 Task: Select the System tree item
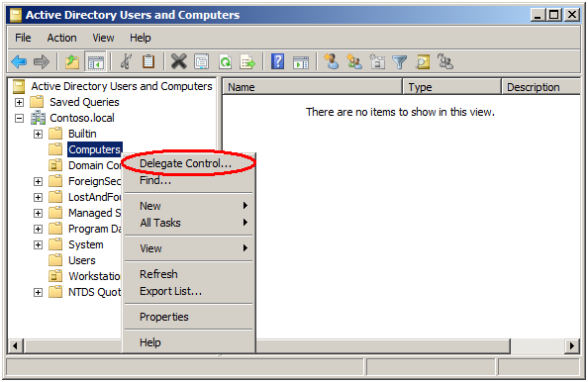tap(85, 244)
